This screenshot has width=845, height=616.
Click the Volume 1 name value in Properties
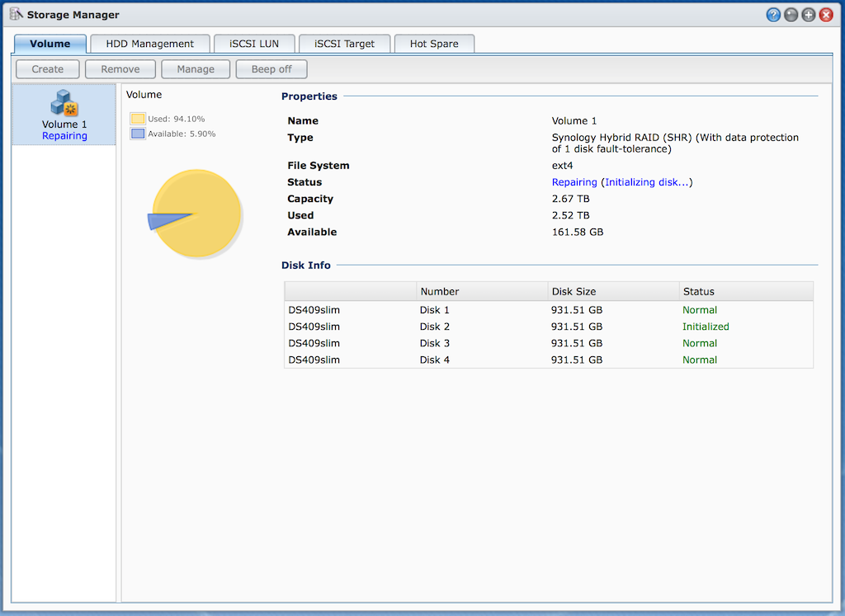coord(574,120)
